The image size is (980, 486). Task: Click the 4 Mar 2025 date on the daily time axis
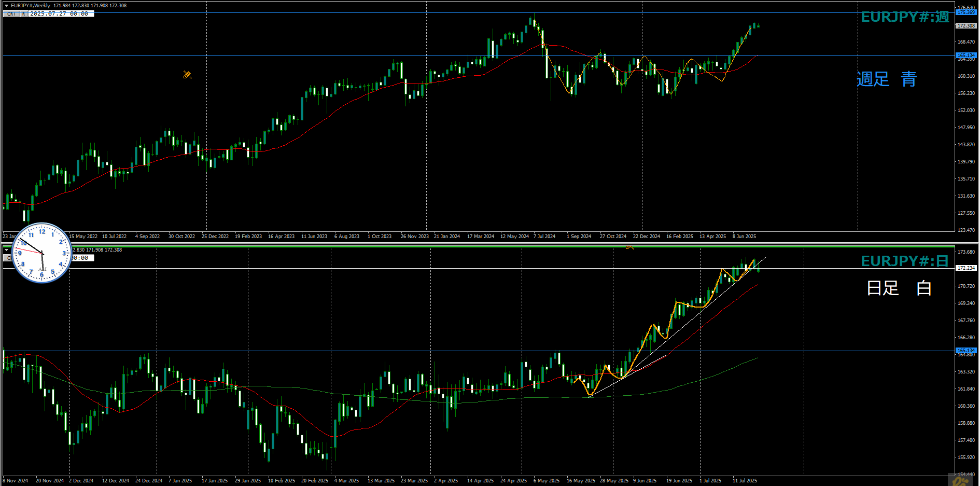click(346, 481)
